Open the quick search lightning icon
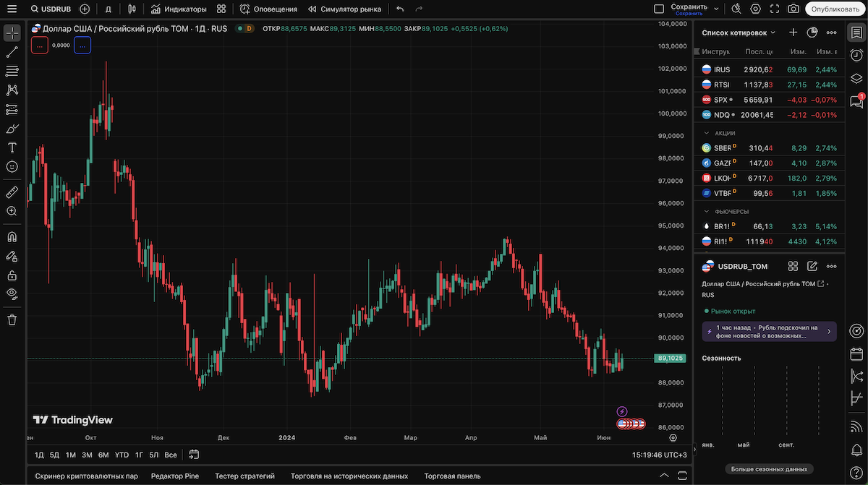 [736, 9]
